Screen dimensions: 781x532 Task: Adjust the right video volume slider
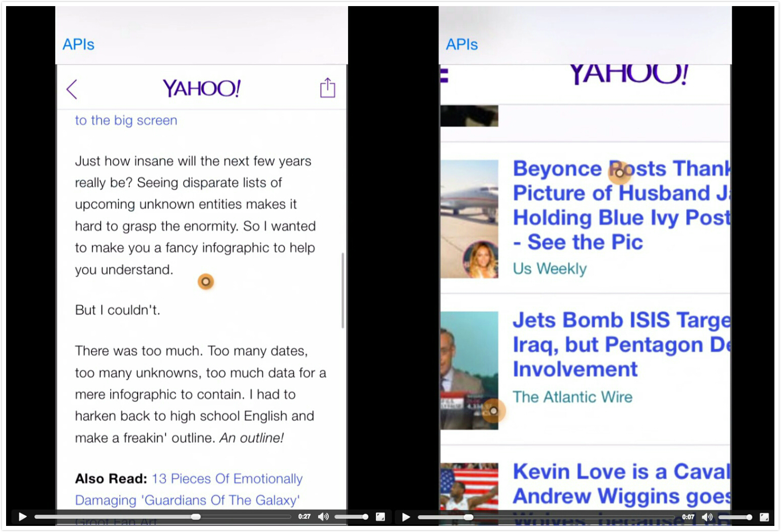tap(735, 517)
